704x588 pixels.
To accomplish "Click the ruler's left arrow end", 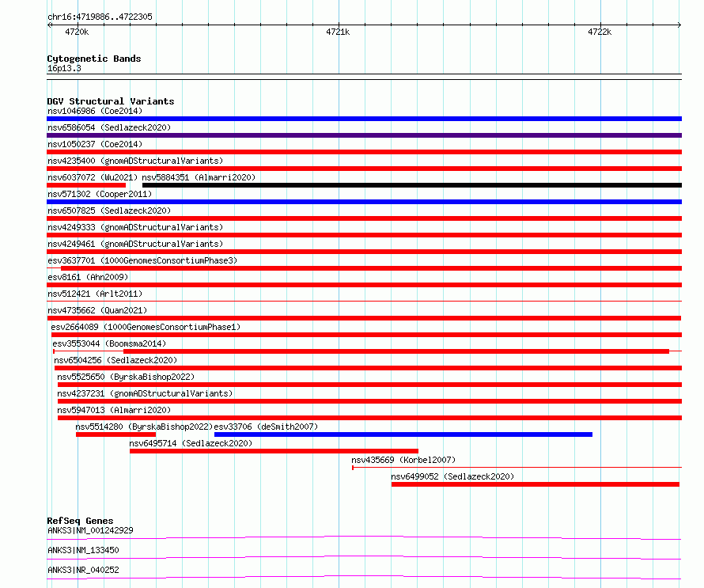I will (49, 25).
